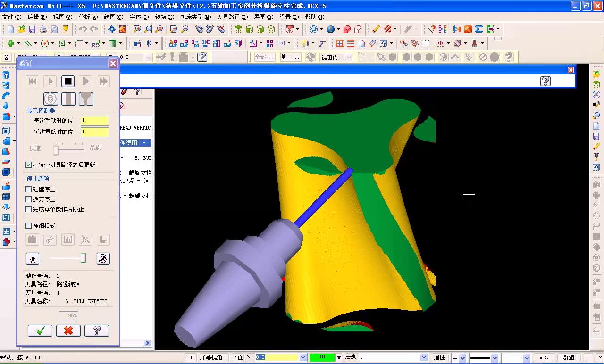Enable stop on tool change checkbox
This screenshot has height=364, width=604.
tap(29, 199)
